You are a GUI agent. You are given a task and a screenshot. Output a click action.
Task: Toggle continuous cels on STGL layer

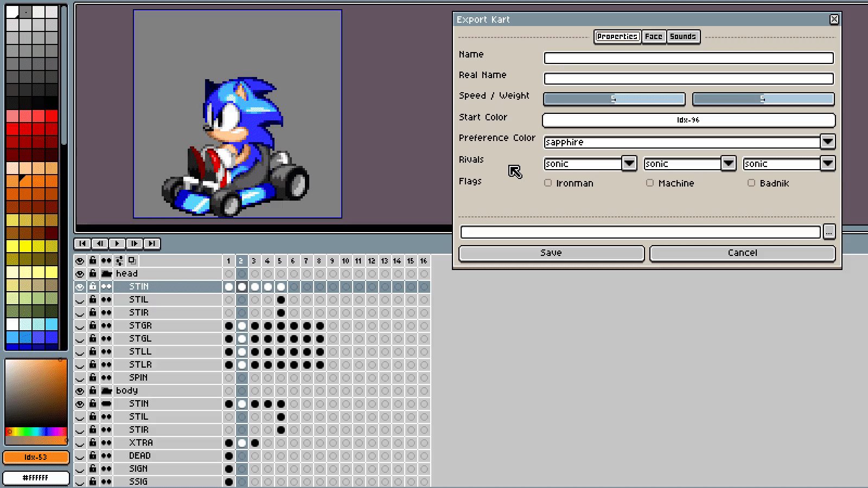[x=106, y=339]
